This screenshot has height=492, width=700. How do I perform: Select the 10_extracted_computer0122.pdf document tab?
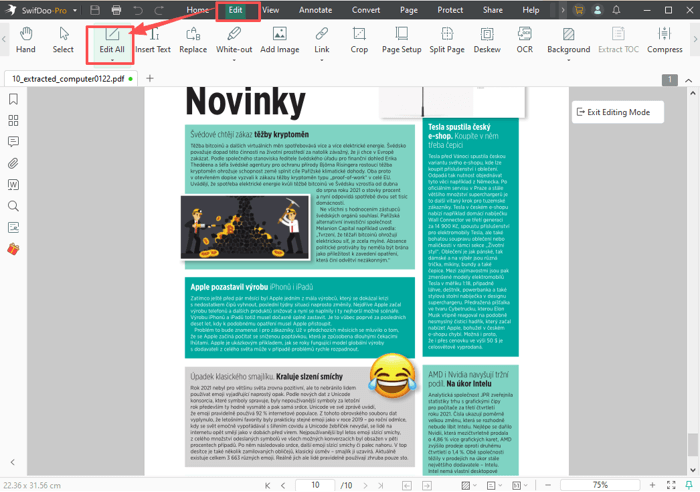click(71, 79)
